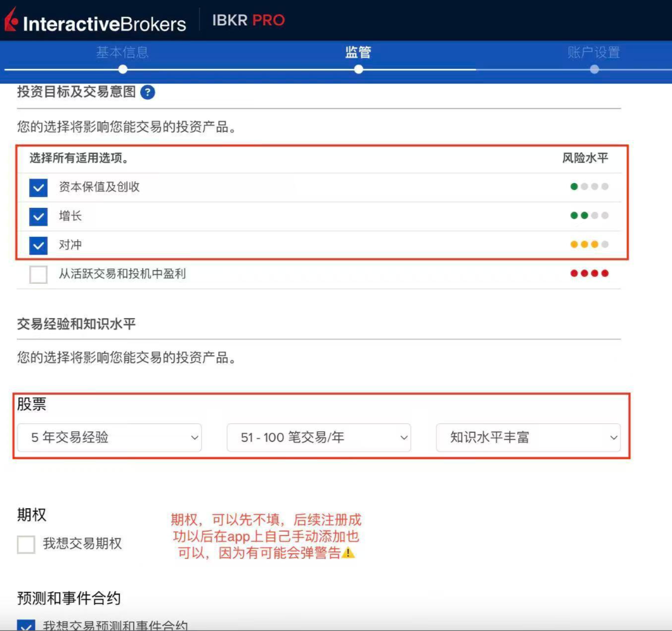Click the Interactive Brokers flame logo

pyautogui.click(x=12, y=21)
